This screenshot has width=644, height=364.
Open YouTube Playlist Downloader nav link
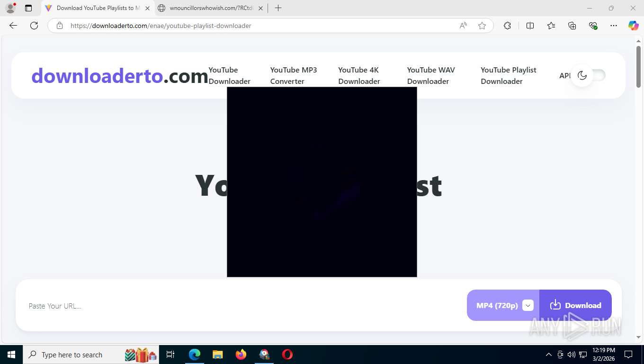click(509, 75)
